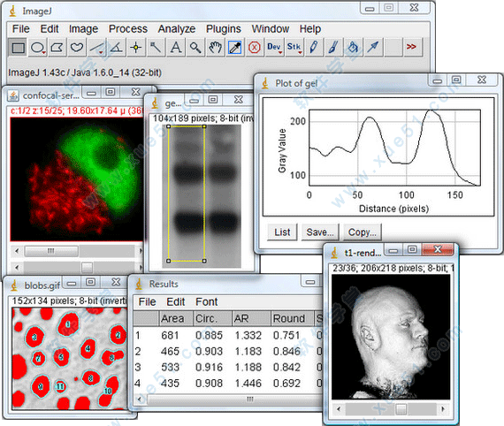Click the Copy... button in Plot window
Image resolution: width=504 pixels, height=426 pixels.
pos(363,232)
